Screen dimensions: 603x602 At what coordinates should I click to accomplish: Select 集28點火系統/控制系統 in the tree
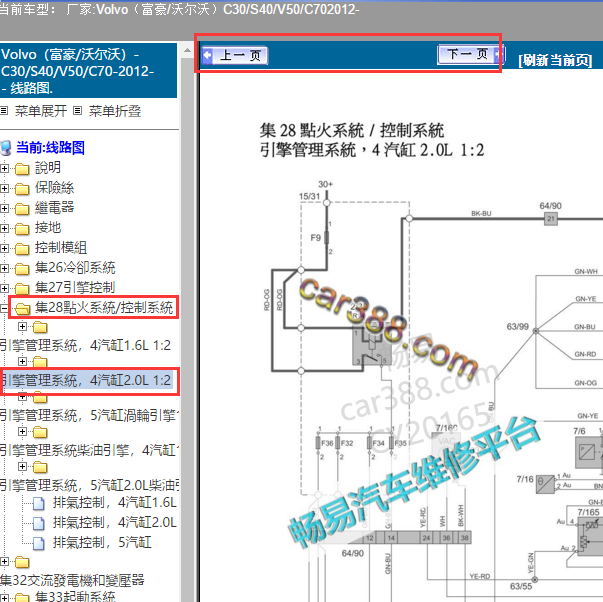click(104, 308)
